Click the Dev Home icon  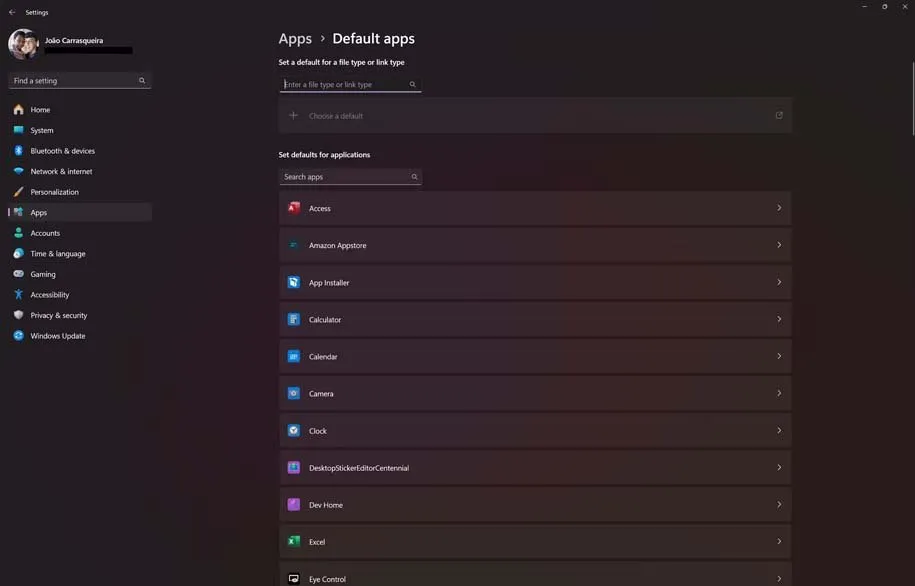pos(294,505)
